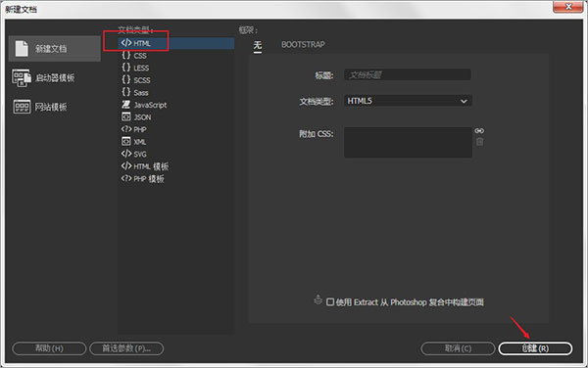Image resolution: width=588 pixels, height=368 pixels.
Task: Open 首选参数 (P) preferences button
Action: pos(126,348)
